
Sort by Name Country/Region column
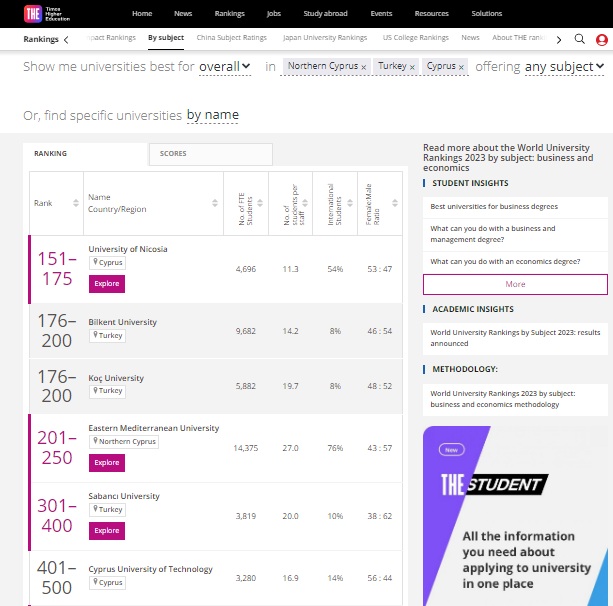coord(214,203)
